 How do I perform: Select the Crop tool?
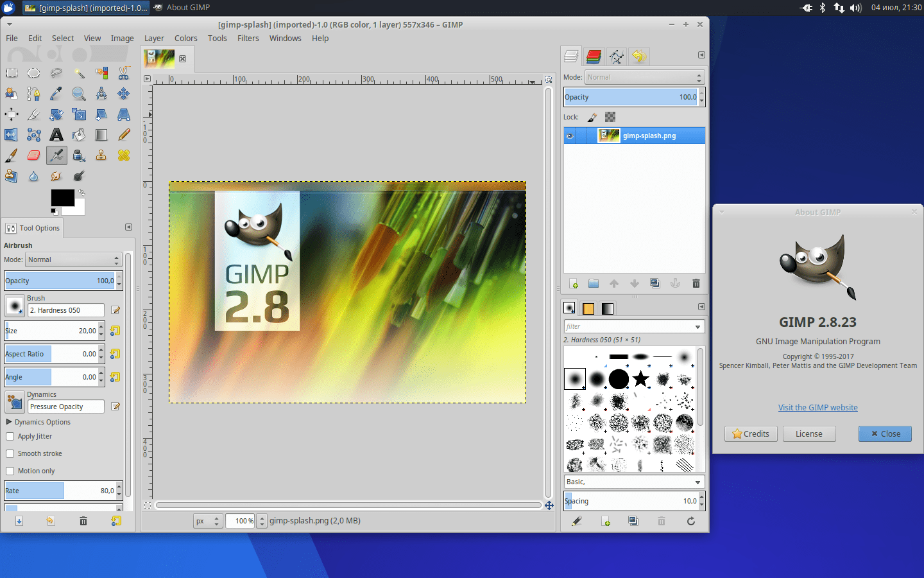pyautogui.click(x=34, y=114)
